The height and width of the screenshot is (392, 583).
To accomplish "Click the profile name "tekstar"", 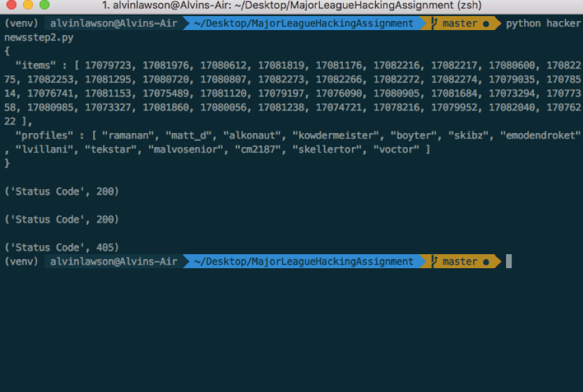I will click(x=111, y=150).
